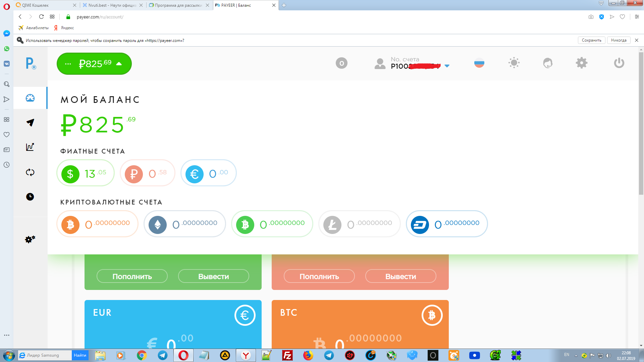This screenshot has width=644, height=362.
Task: Expand the account number dropdown arrow
Action: tap(447, 66)
